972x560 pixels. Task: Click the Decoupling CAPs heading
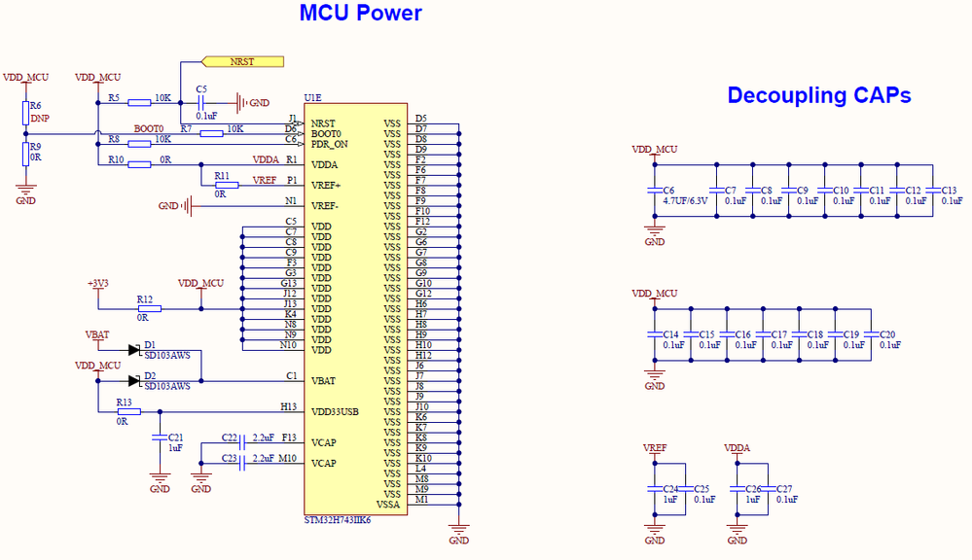click(819, 95)
